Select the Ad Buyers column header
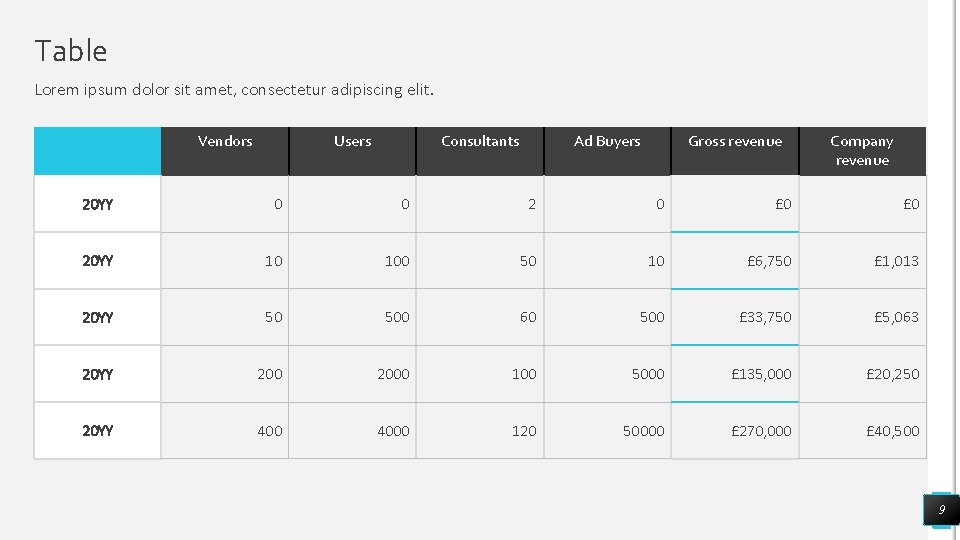Screen dimensions: 960x540 [607, 142]
